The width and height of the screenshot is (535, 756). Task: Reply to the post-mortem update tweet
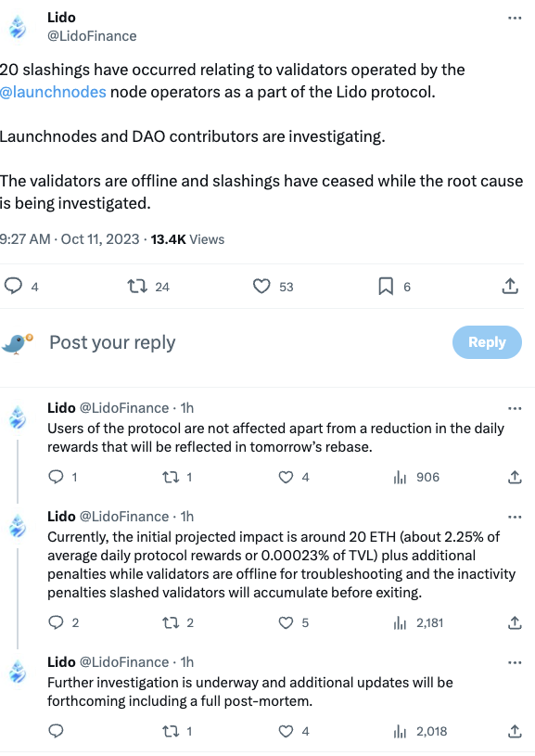click(x=56, y=731)
